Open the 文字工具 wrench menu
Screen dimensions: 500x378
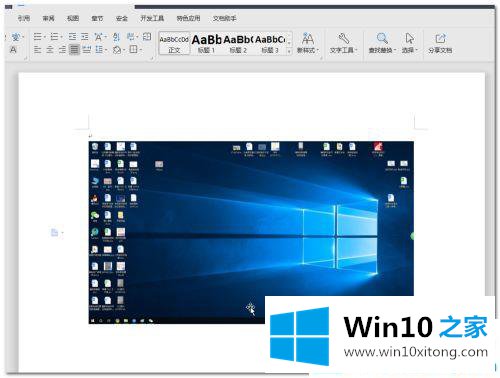click(343, 43)
